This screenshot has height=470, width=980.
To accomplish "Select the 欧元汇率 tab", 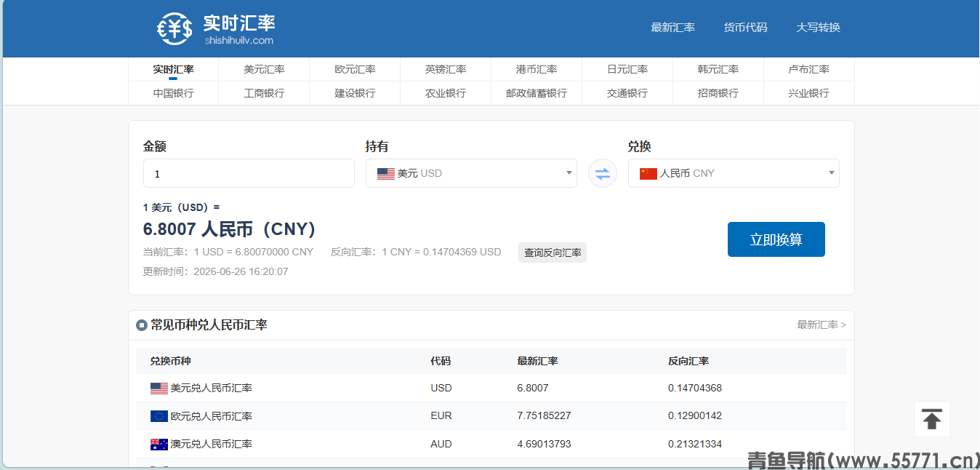I will pyautogui.click(x=355, y=69).
